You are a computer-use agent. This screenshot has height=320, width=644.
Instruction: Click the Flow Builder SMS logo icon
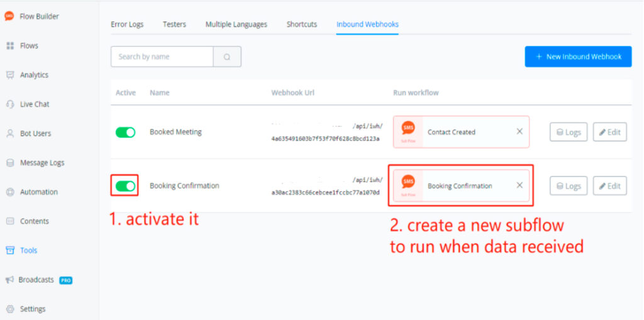(x=9, y=16)
